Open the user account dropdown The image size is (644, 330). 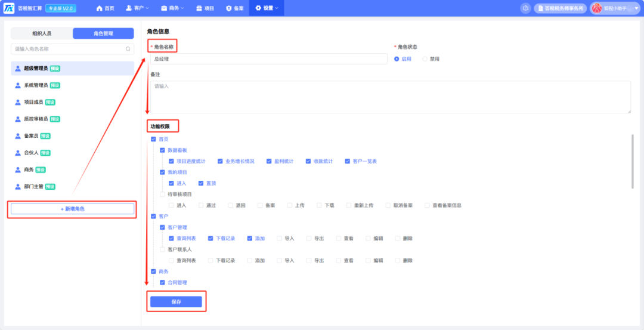(x=614, y=8)
